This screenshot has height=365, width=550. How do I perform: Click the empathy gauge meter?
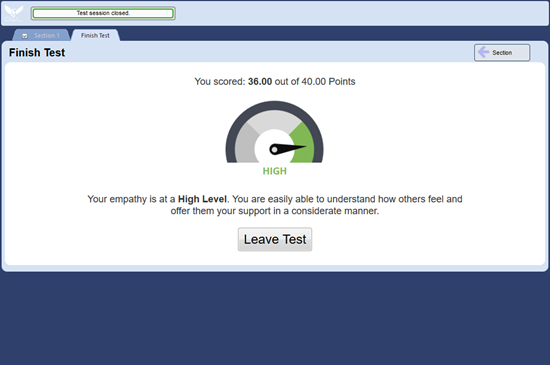(275, 132)
